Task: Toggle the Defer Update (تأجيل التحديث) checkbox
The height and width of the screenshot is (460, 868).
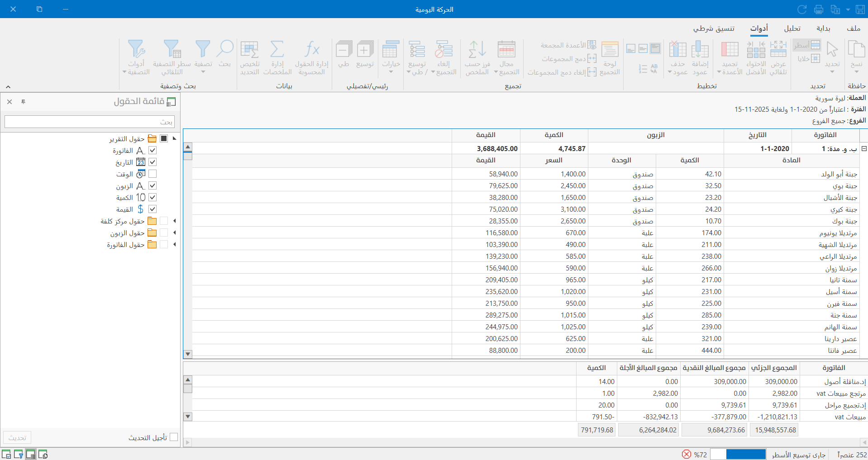Action: pos(174,437)
